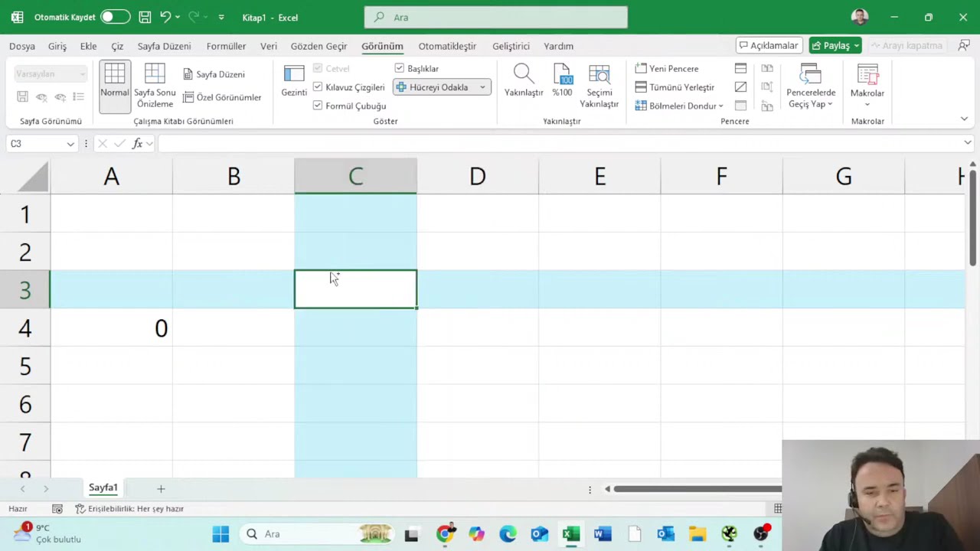Open Chrome from the taskbar
The width and height of the screenshot is (980, 551).
click(x=444, y=533)
